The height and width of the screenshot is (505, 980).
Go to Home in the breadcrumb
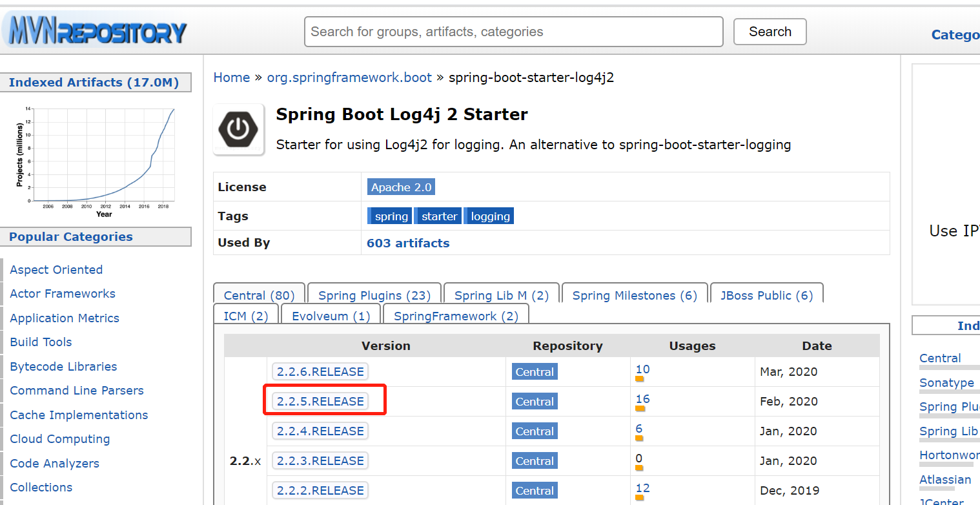pos(232,77)
